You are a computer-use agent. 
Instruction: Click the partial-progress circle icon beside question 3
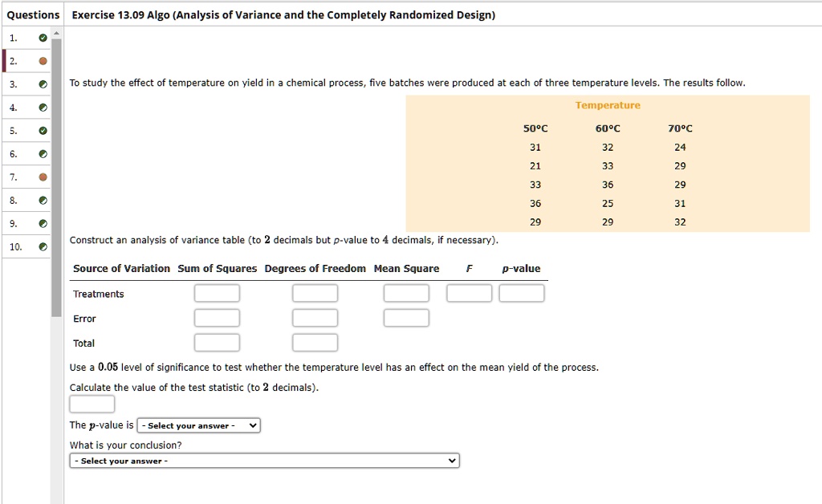coord(43,83)
